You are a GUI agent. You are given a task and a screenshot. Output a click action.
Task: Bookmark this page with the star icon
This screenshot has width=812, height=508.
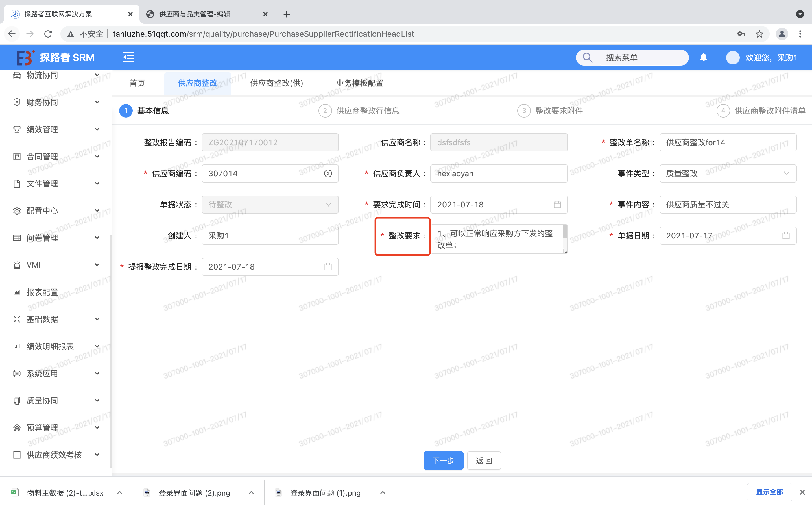[759, 34]
